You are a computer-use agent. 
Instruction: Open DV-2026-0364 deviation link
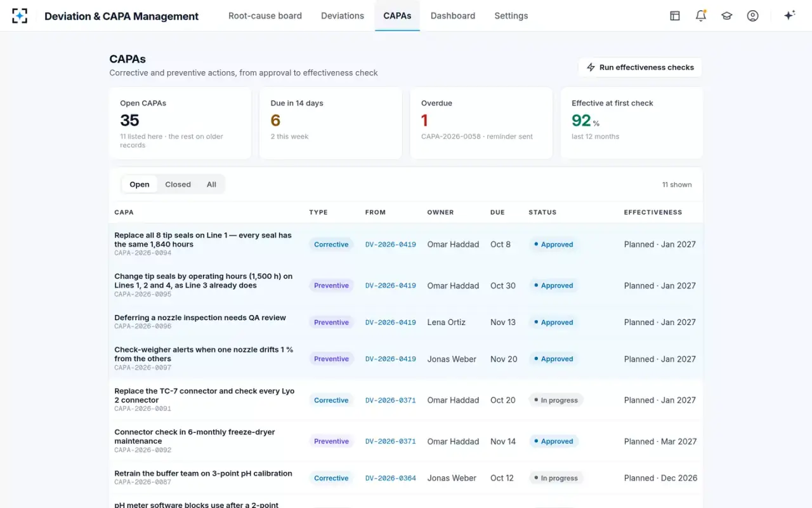coord(391,478)
